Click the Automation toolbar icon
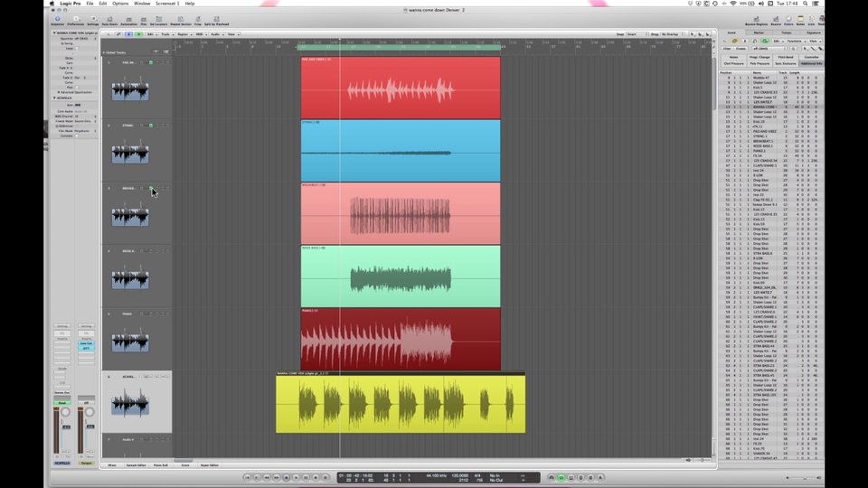Viewport: 868px width, 488px height. coord(128,21)
